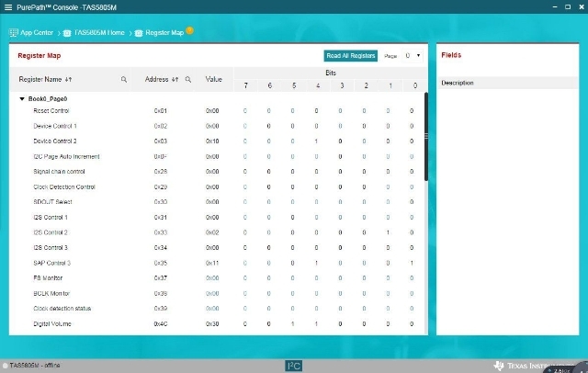The image size is (588, 373).
Task: Click the App Center grid icon
Action: 13,32
